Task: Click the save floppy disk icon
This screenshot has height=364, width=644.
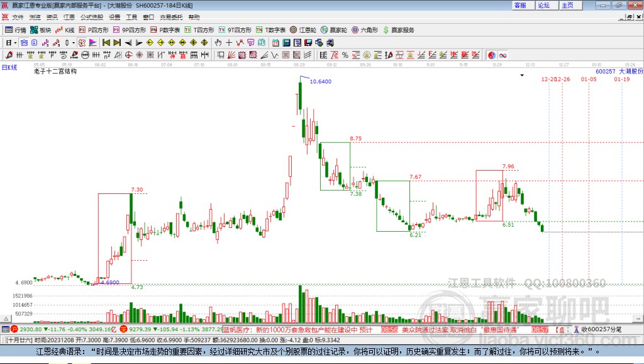Action: [308, 43]
